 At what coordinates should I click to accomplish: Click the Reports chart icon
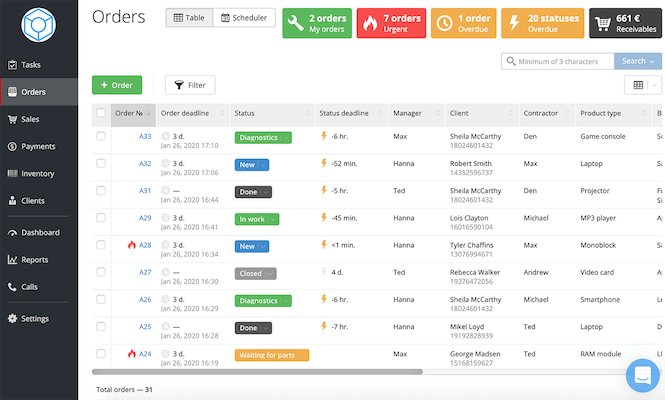13,260
